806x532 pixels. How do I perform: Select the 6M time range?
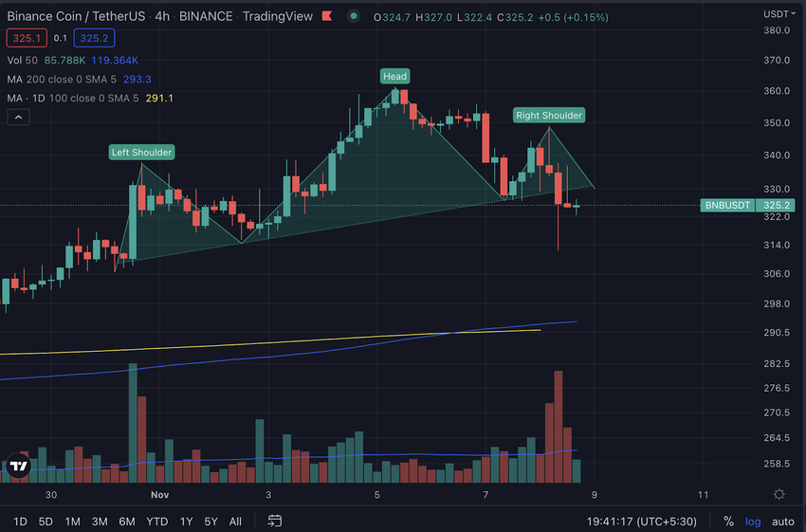[x=127, y=522]
